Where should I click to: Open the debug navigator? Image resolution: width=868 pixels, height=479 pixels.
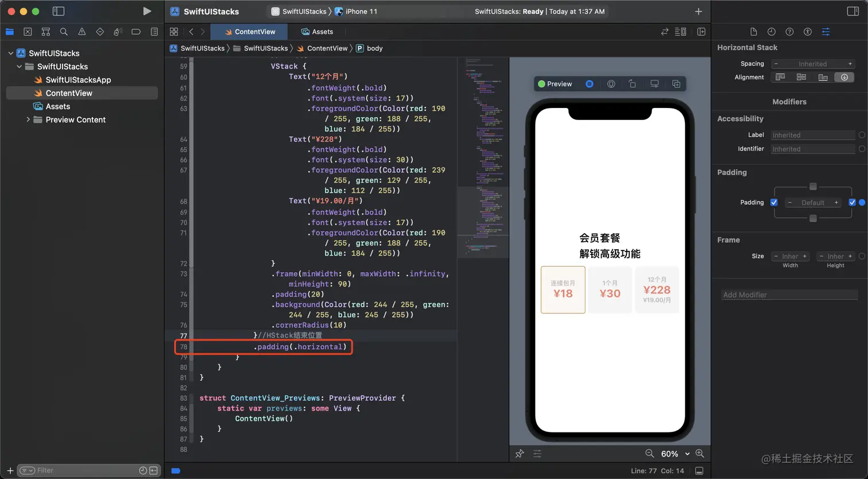pyautogui.click(x=118, y=32)
